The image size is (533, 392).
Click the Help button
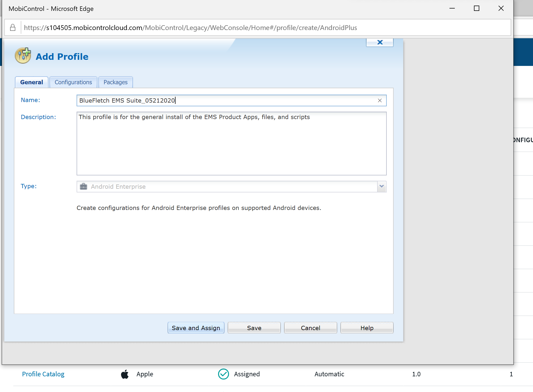367,328
